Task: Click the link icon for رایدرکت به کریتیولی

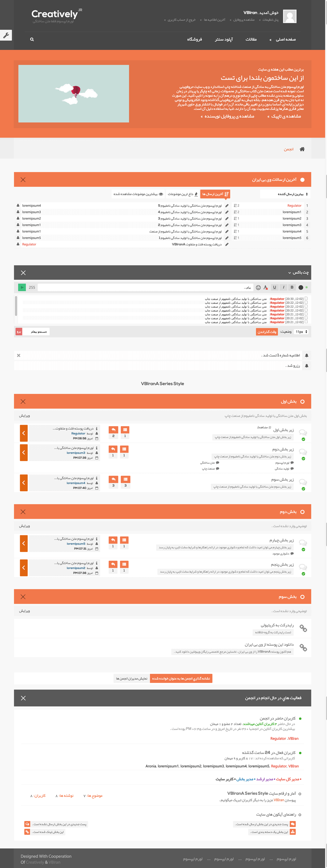Action: click(303, 628)
